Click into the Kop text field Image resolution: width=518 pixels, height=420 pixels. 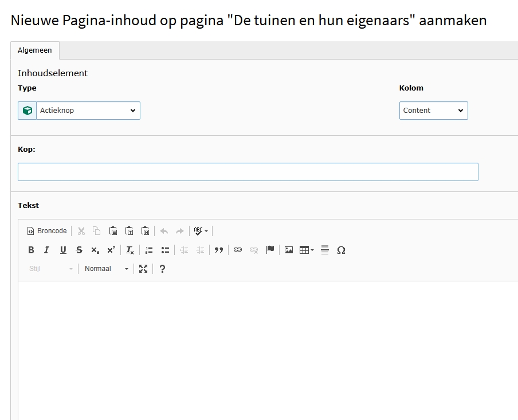point(248,172)
